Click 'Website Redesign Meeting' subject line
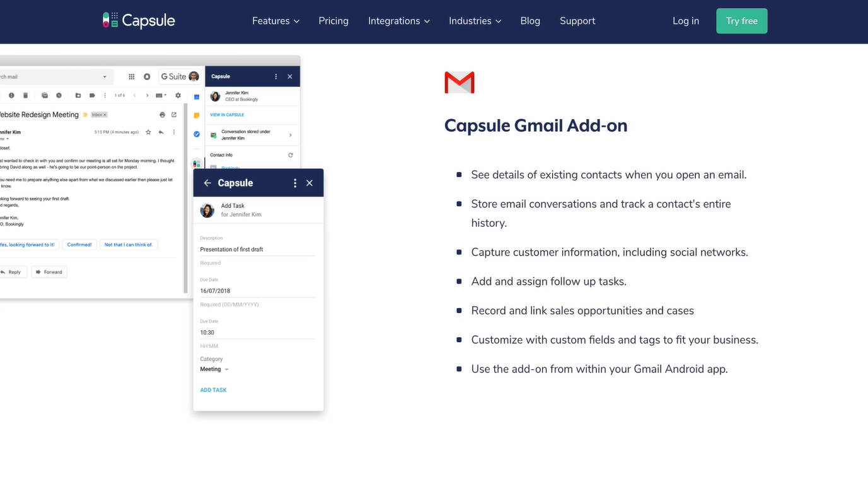The image size is (868, 482). point(39,115)
